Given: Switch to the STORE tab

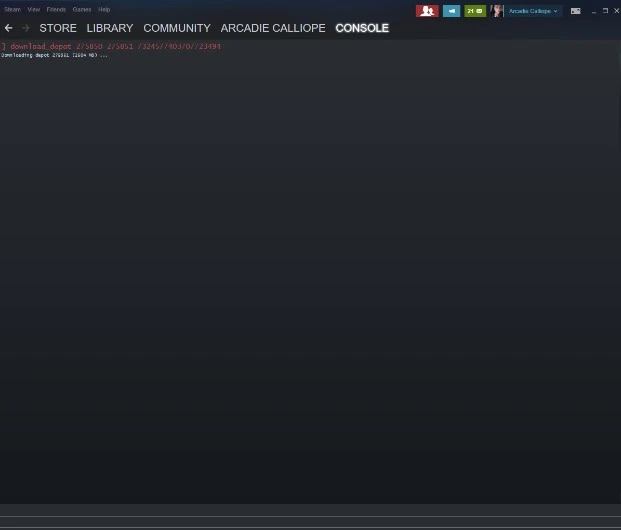Looking at the screenshot, I should click(58, 28).
